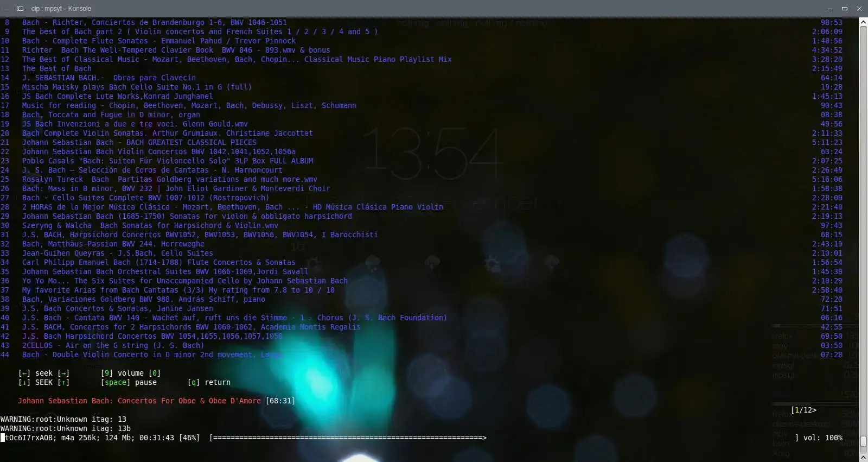Click the scrollbar up arrow in Konsole
Screen dimensions: 868x462
click(863, 22)
